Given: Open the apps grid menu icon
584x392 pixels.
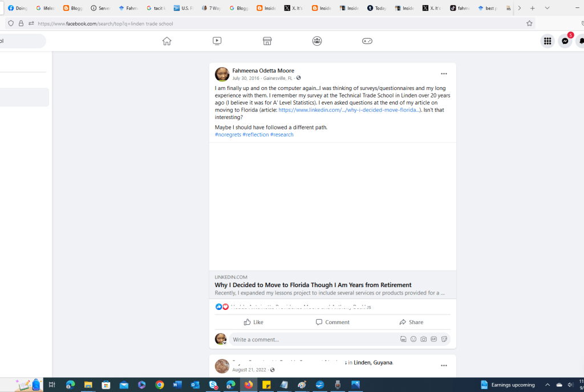Looking at the screenshot, I should (547, 40).
